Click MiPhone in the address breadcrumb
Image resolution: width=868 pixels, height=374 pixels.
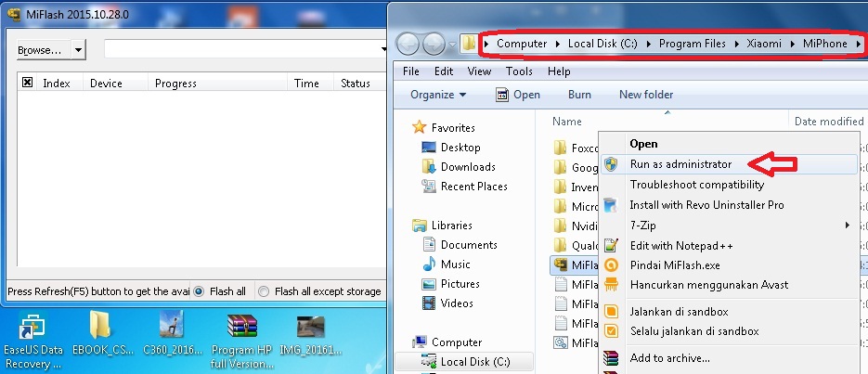point(824,43)
